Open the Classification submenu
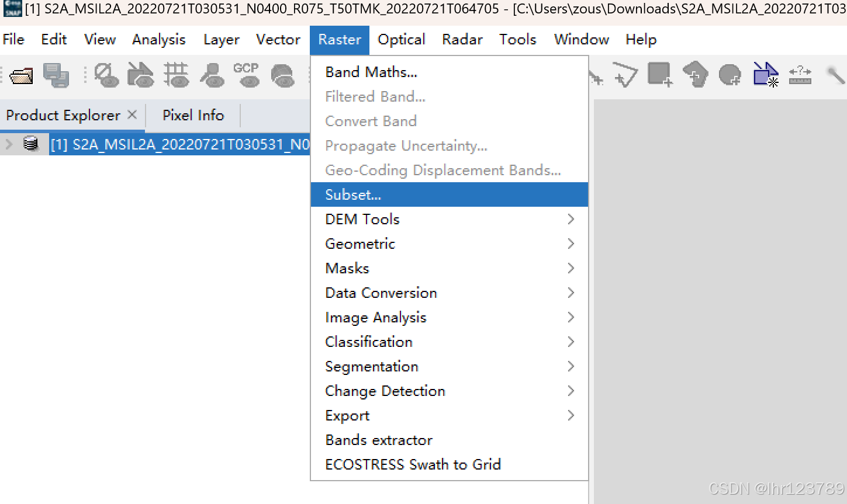Viewport: 847px width, 504px height. click(449, 342)
